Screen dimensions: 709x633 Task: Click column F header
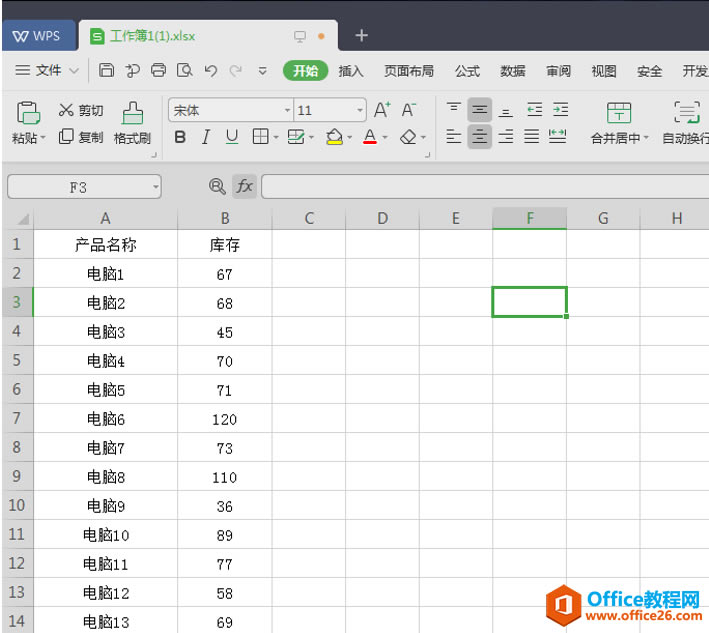[x=529, y=218]
